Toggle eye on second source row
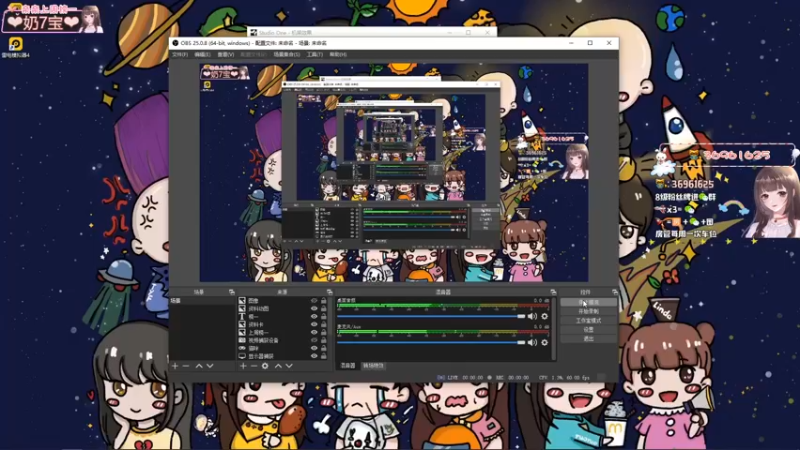 (x=314, y=309)
